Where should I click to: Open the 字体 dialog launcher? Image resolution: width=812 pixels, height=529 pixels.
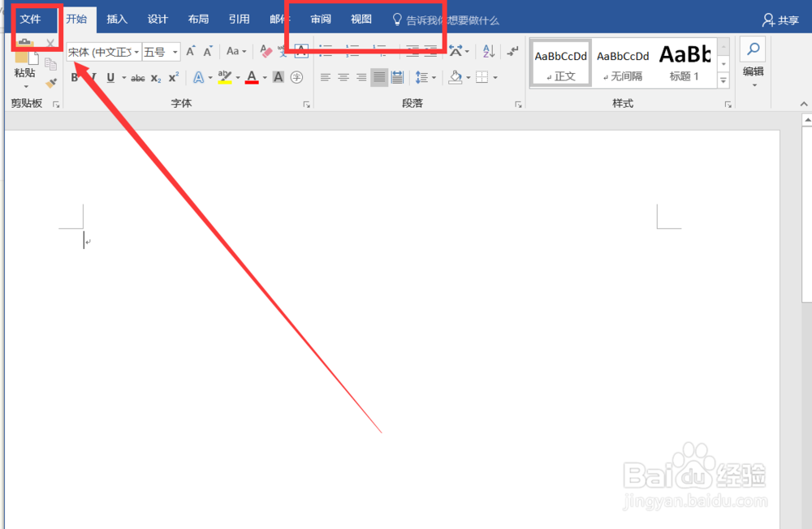[307, 105]
